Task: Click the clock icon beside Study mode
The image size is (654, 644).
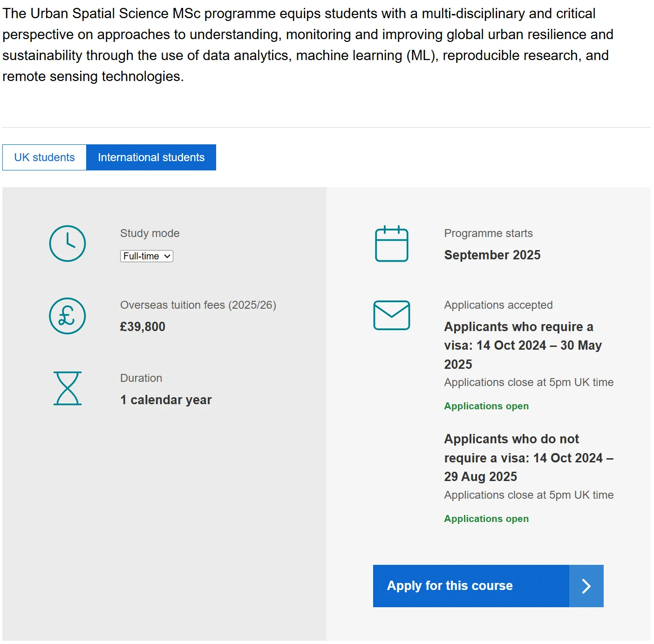Action: pos(68,244)
